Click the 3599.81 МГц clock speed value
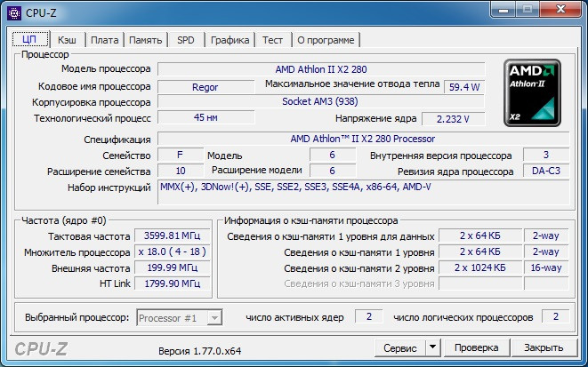588x367 pixels. 172,235
